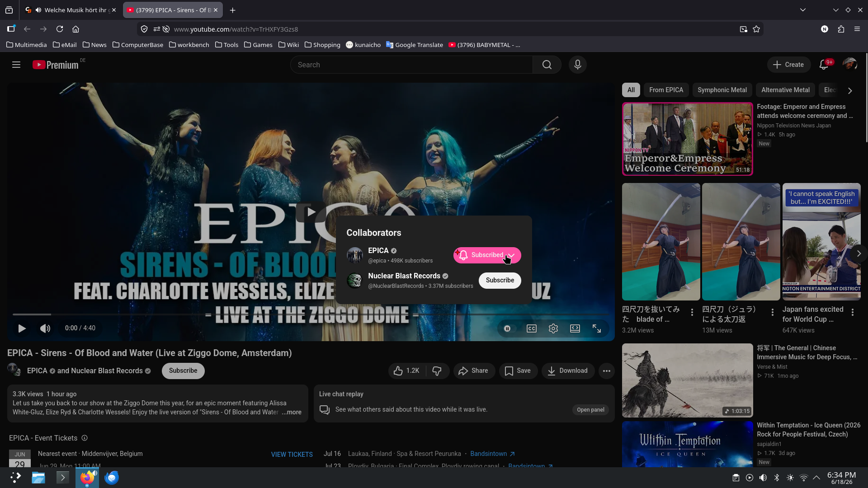Open the Shopping bookmarks folder
Screen dimensions: 868x488
coord(322,45)
